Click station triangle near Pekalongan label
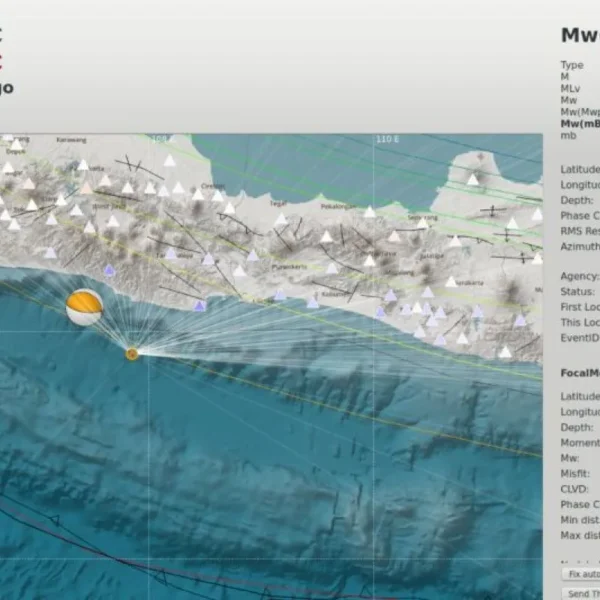The width and height of the screenshot is (600, 600). click(369, 212)
